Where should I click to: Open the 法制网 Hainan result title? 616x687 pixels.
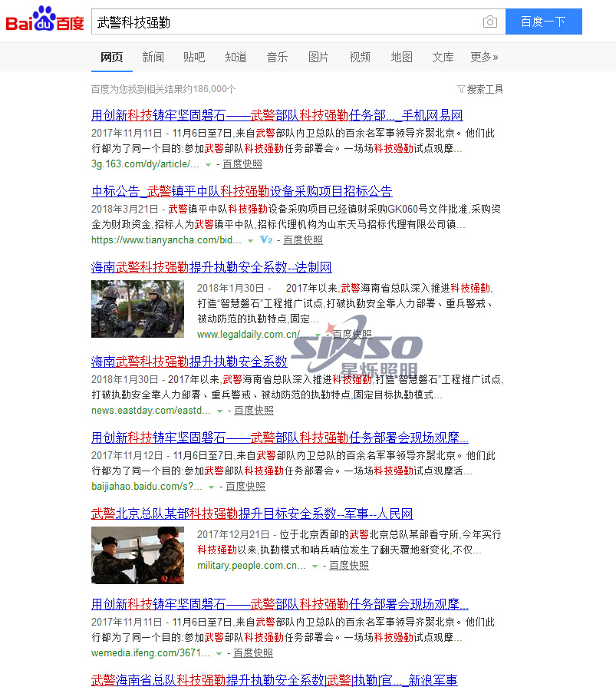[x=211, y=267]
